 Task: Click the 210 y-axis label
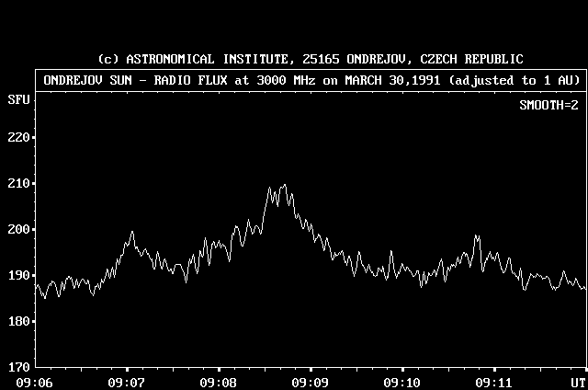tap(17, 183)
